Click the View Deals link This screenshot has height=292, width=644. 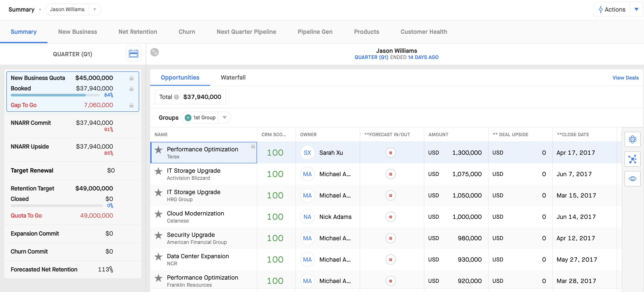coord(625,78)
